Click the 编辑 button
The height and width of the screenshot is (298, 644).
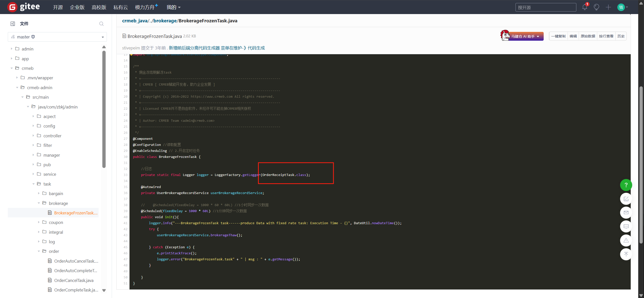coord(573,36)
